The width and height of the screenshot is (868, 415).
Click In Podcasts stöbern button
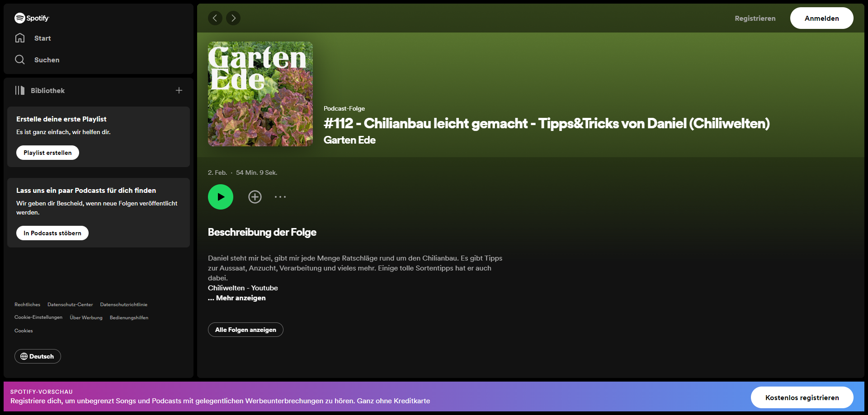pos(52,233)
